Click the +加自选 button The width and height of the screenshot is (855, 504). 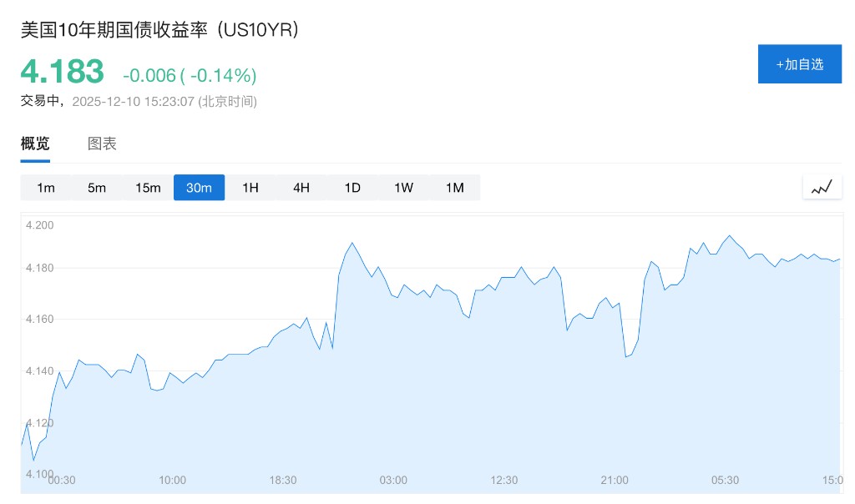(x=799, y=64)
